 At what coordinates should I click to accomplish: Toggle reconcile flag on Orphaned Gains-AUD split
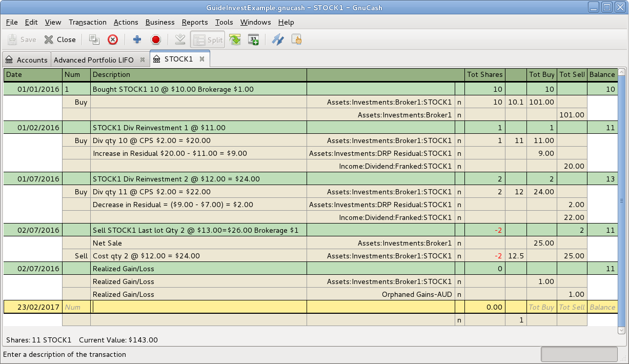pyautogui.click(x=459, y=294)
